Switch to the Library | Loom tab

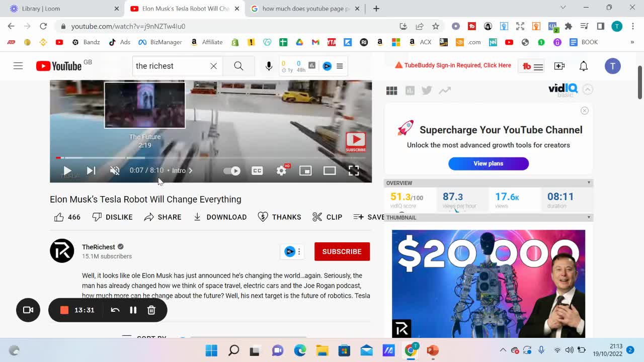[x=62, y=9]
